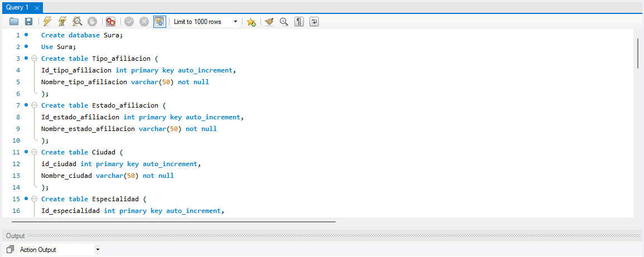Screen dimensions: 644x257
Task: Click the editor vertical scrollbar thumb
Action: point(638,53)
